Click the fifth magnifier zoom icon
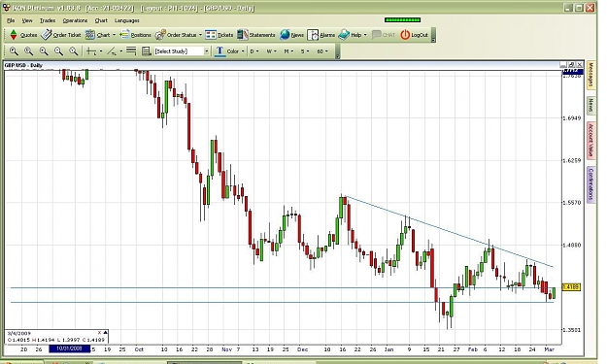This screenshot has width=607, height=364. tap(73, 51)
